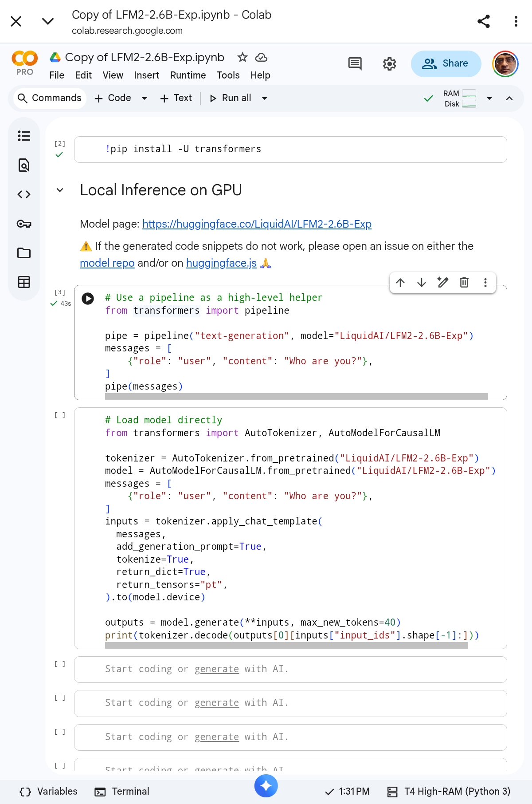Open the Files folder panel
The width and height of the screenshot is (532, 804).
coord(24,253)
